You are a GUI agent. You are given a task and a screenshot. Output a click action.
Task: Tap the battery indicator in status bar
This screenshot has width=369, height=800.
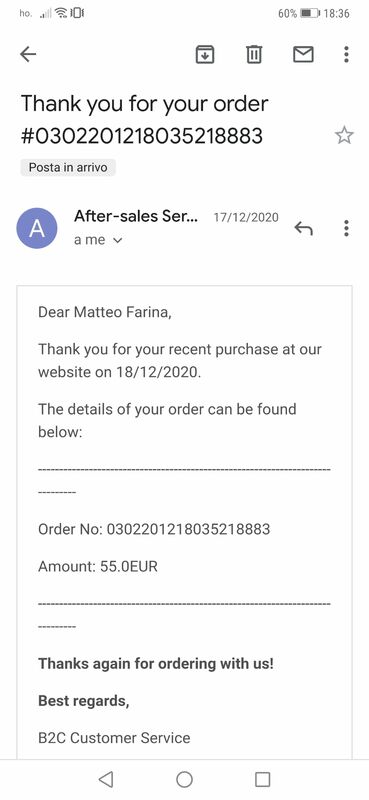tap(310, 13)
